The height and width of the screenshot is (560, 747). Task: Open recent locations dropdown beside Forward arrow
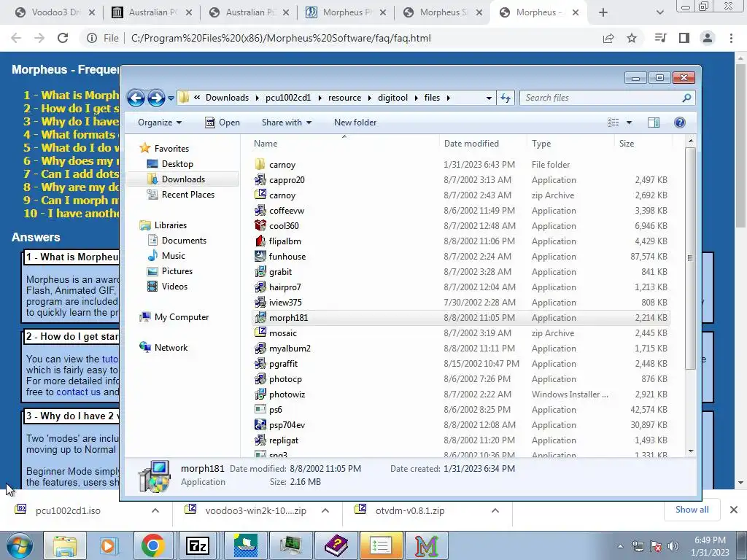(x=171, y=98)
